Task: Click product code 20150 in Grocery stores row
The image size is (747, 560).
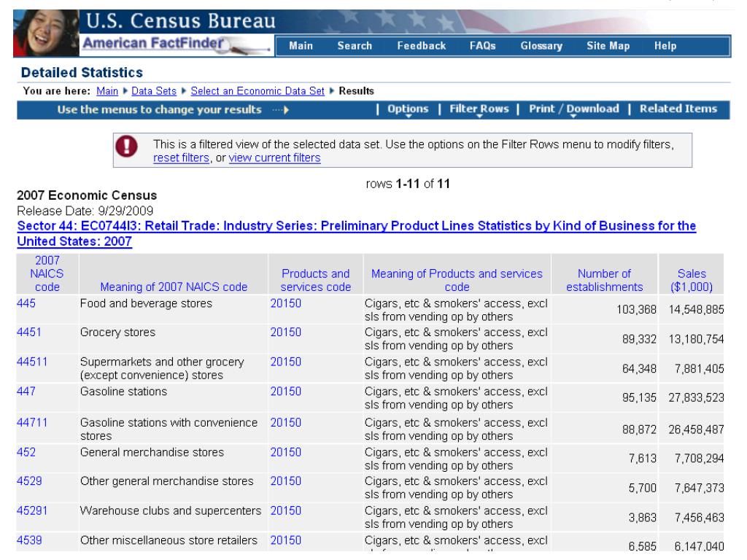Action: pyautogui.click(x=286, y=332)
